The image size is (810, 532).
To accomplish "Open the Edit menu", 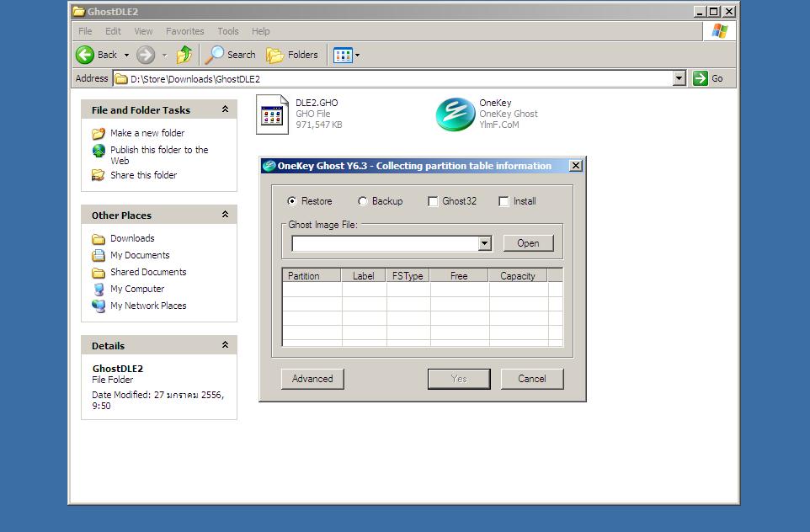I will click(x=113, y=31).
